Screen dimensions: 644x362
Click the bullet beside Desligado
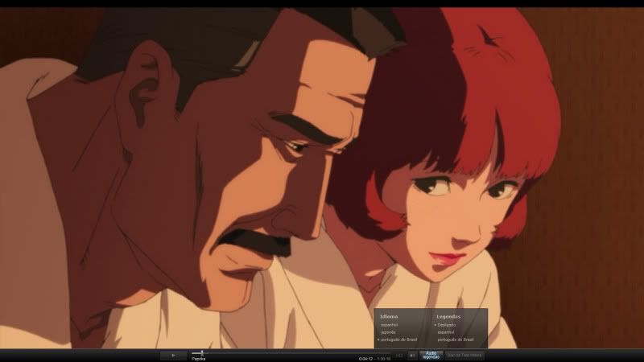tap(435, 325)
